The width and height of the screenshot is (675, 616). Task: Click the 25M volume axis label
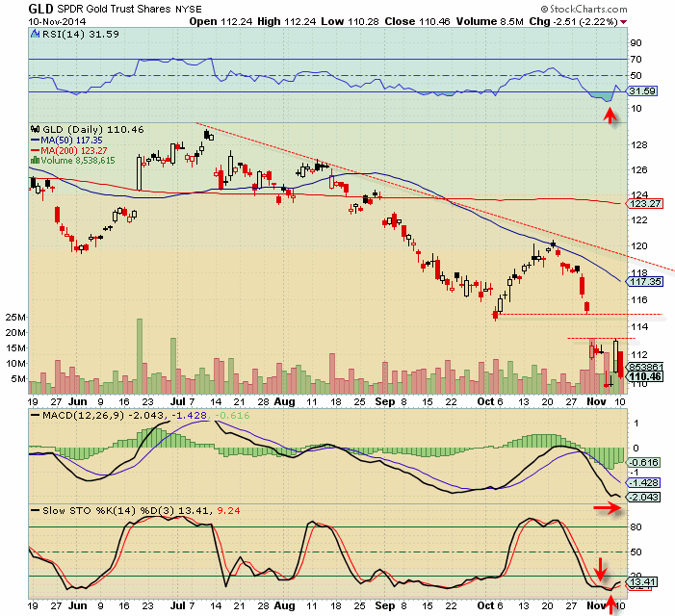tap(15, 317)
